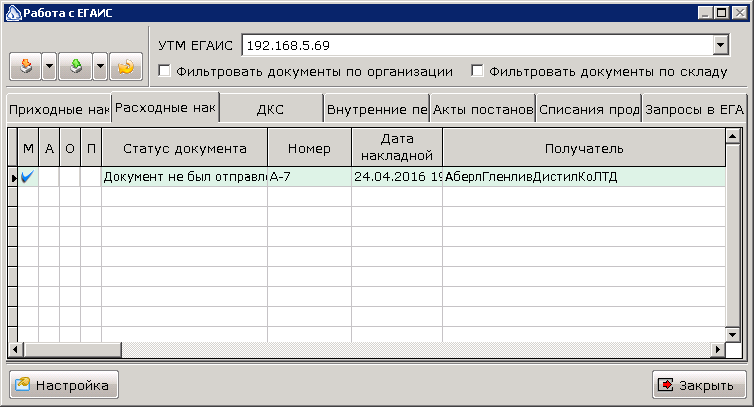This screenshot has width=754, height=407.
Task: Click the application icon in the title bar
Action: point(13,13)
